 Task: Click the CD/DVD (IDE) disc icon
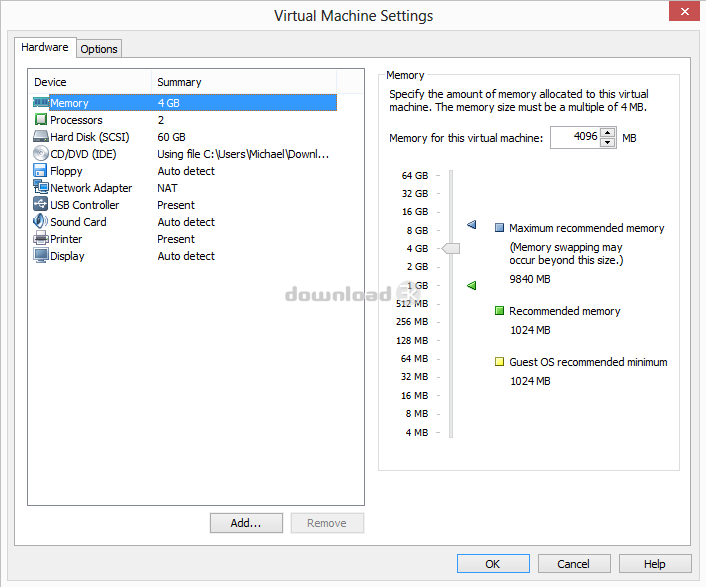[41, 154]
